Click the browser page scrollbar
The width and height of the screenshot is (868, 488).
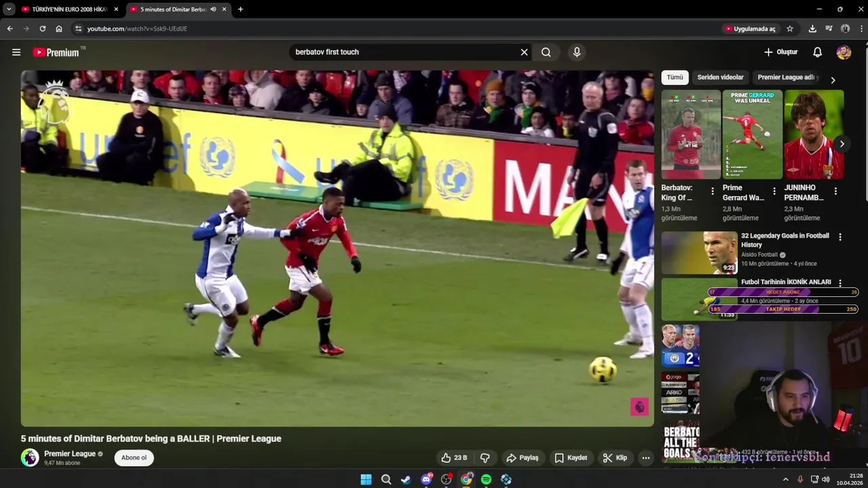tap(865, 122)
